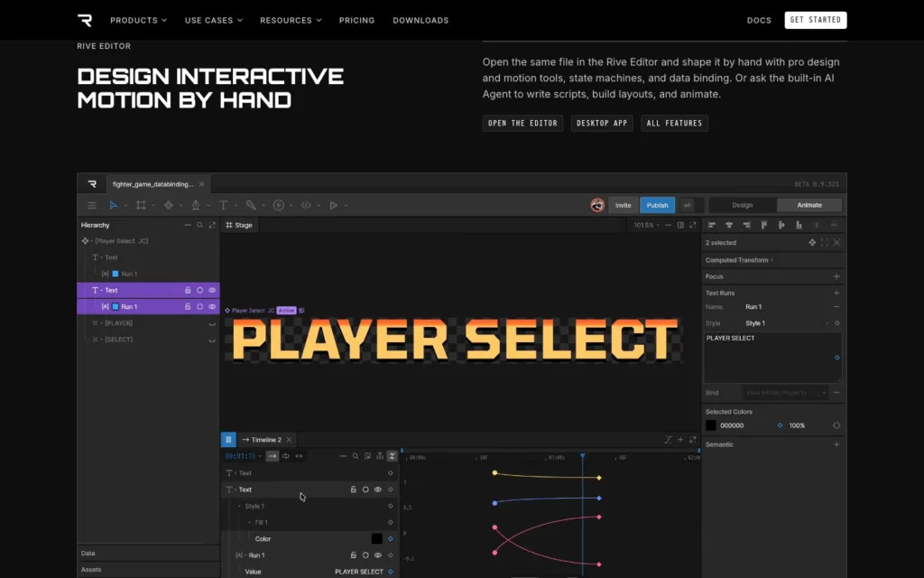Open the Resources dropdown in the header
Screen dimensions: 924x578
[291, 20]
